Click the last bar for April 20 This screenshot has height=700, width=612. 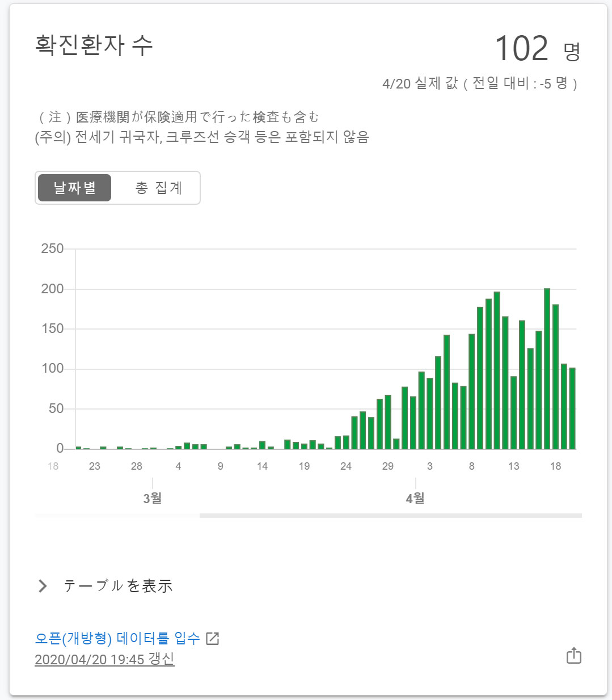[x=572, y=408]
